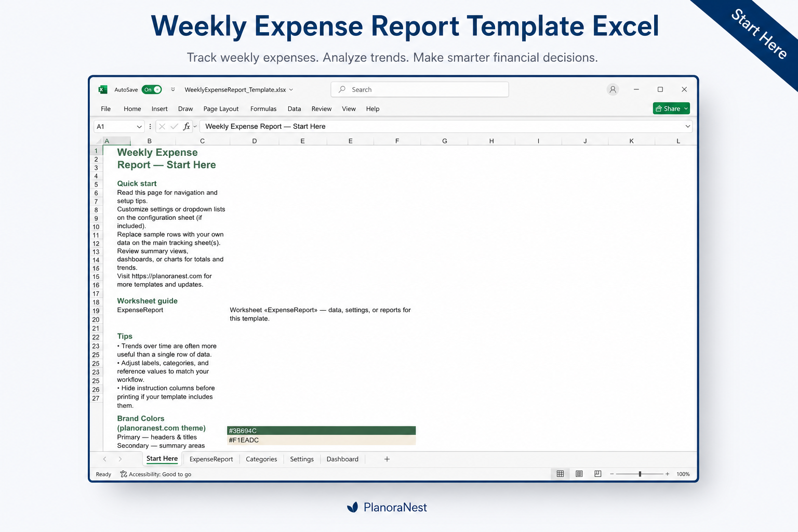This screenshot has height=532, width=798.
Task: Click the 'Quick start' heading
Action: click(137, 183)
